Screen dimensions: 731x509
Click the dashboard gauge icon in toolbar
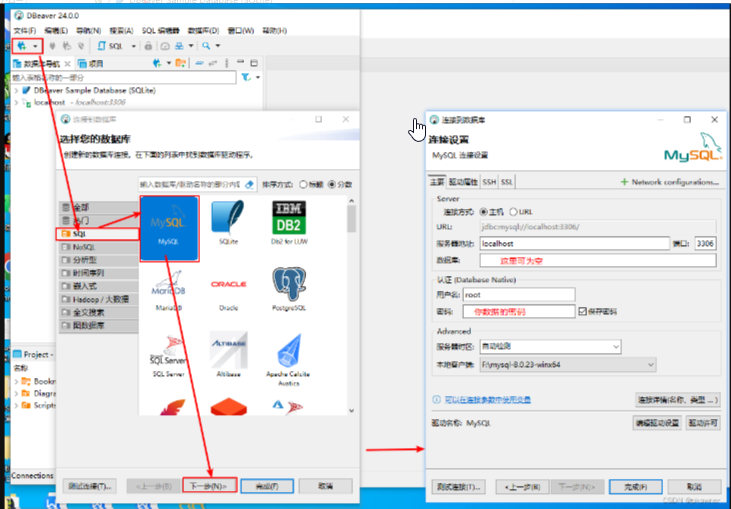pos(165,46)
